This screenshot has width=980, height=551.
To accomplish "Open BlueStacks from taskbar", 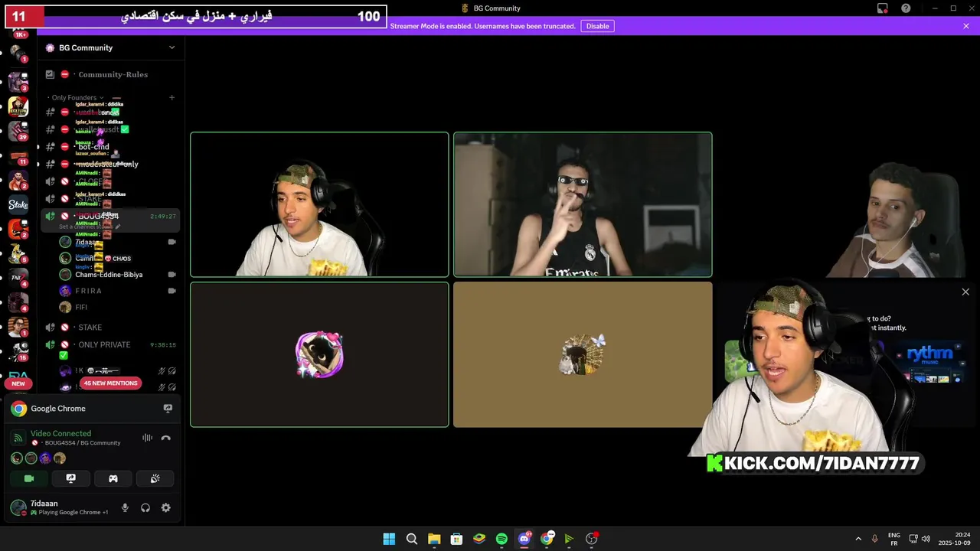I will click(479, 539).
